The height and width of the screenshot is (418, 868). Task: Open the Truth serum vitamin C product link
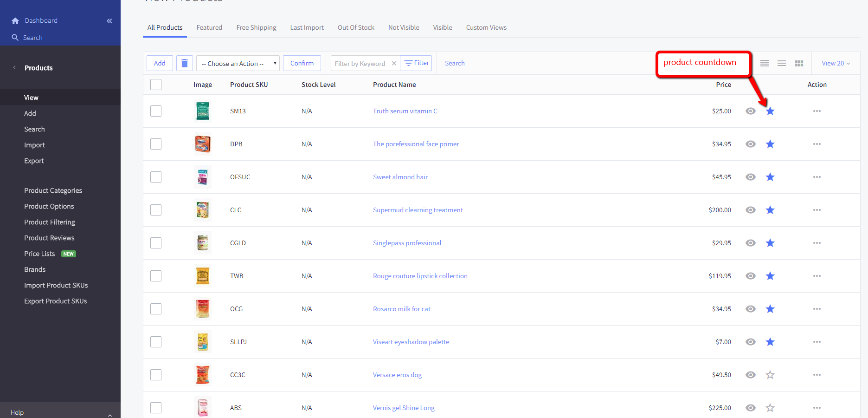point(405,111)
